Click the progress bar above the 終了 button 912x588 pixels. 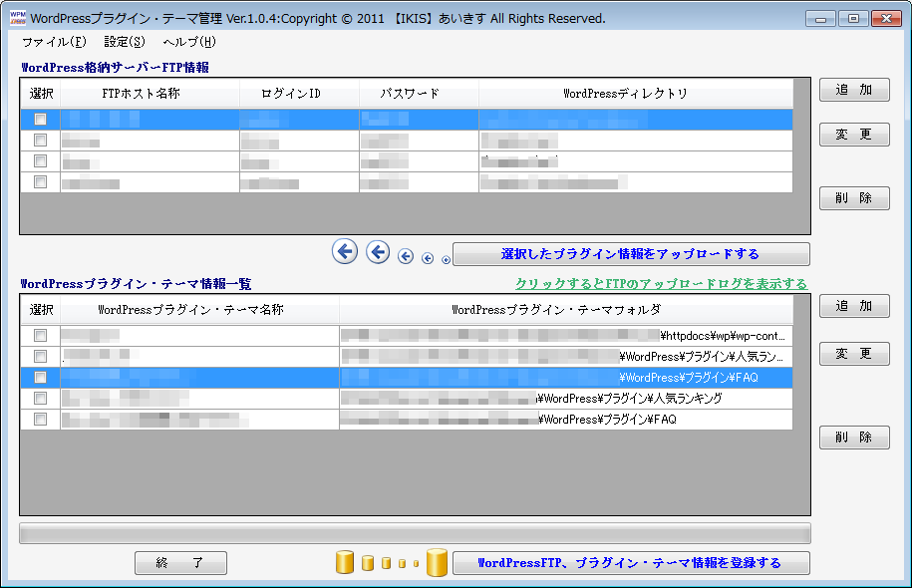pos(416,533)
